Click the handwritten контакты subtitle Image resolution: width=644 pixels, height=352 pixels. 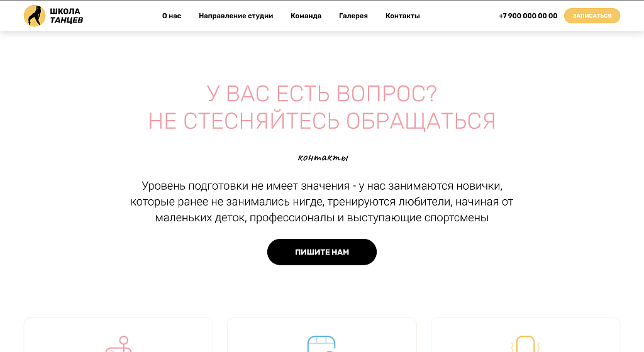coord(323,158)
